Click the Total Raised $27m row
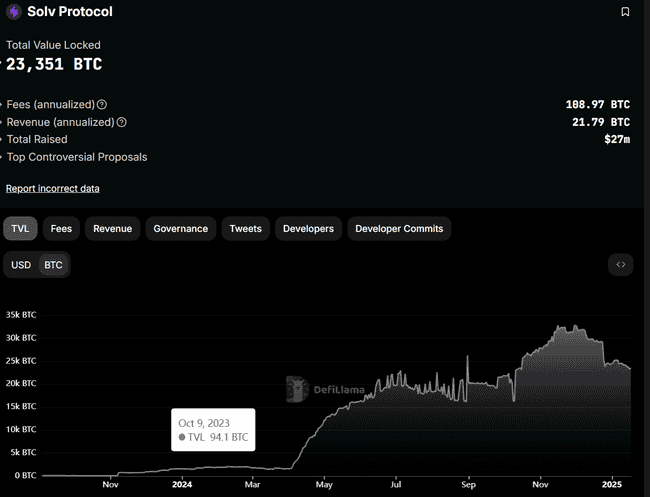 pyautogui.click(x=318, y=139)
